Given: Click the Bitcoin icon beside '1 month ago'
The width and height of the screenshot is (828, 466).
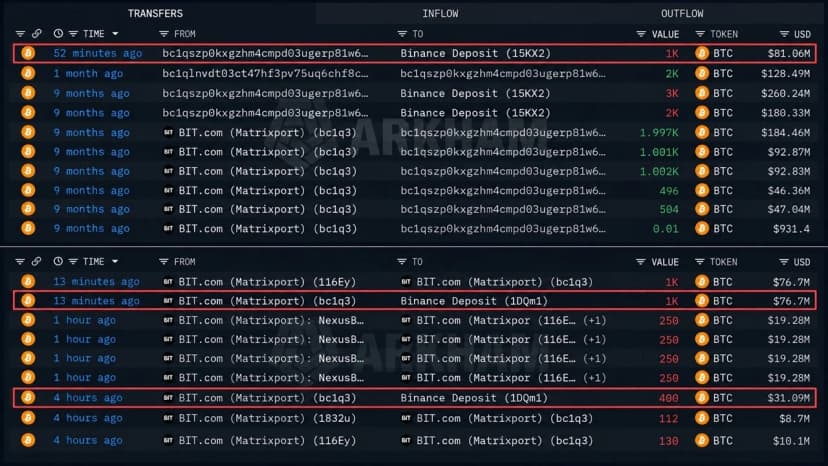Looking at the screenshot, I should (28, 73).
